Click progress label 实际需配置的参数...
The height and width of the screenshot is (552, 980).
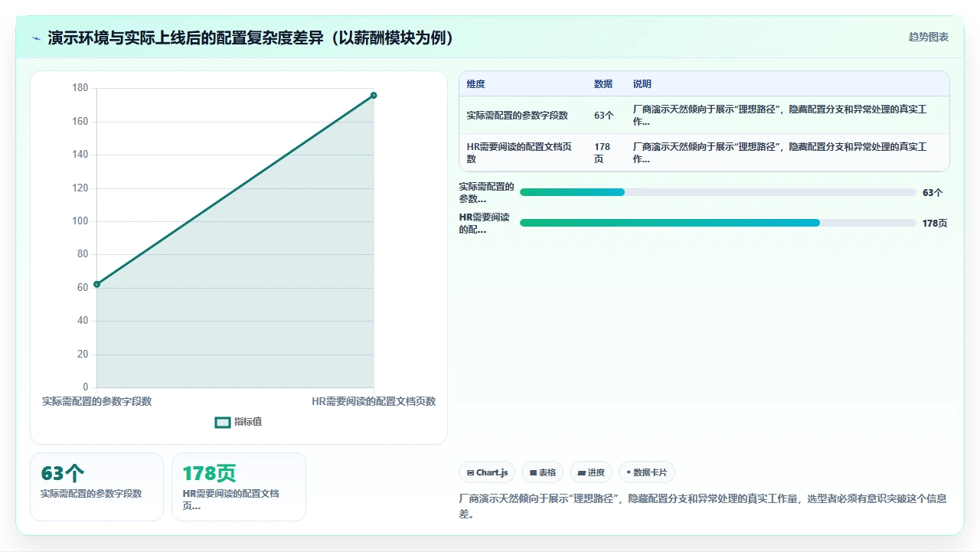click(487, 192)
